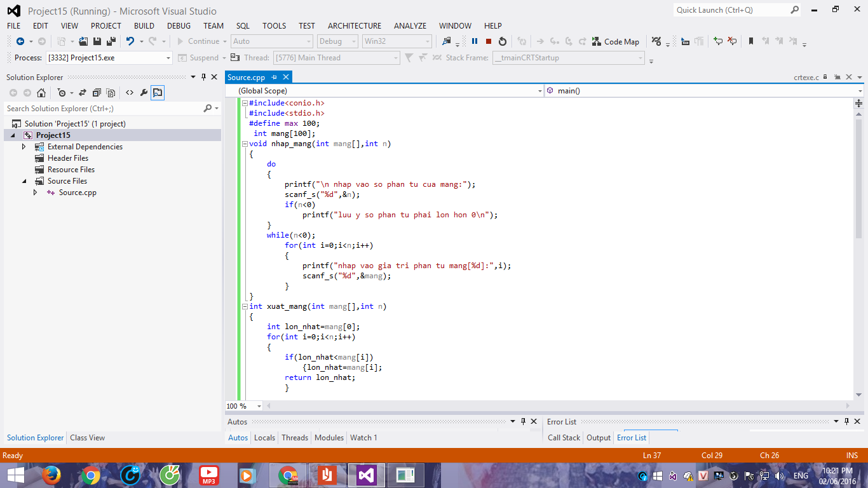Screen dimensions: 868x488
Task: Switch to the Locals tab
Action: [264, 438]
